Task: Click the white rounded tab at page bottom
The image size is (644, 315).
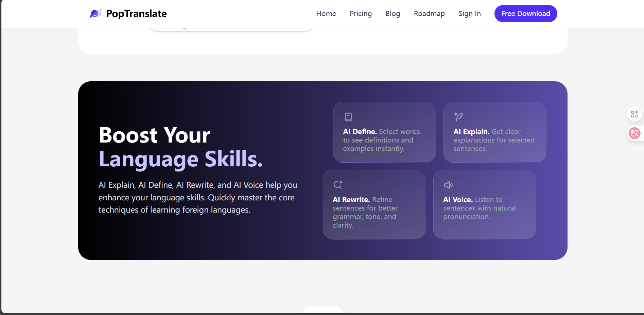Action: pos(323,310)
